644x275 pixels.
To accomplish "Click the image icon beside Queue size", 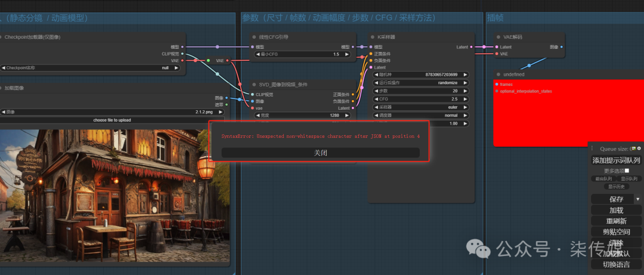I will 634,149.
